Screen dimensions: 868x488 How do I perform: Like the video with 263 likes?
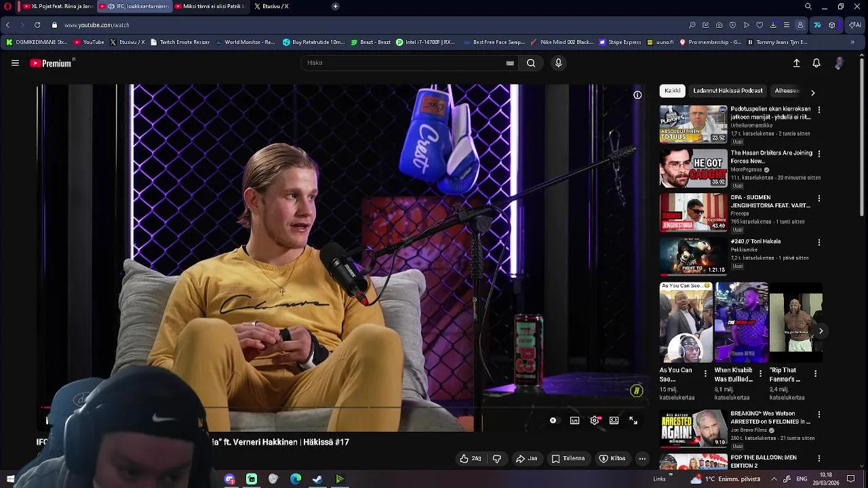click(470, 459)
